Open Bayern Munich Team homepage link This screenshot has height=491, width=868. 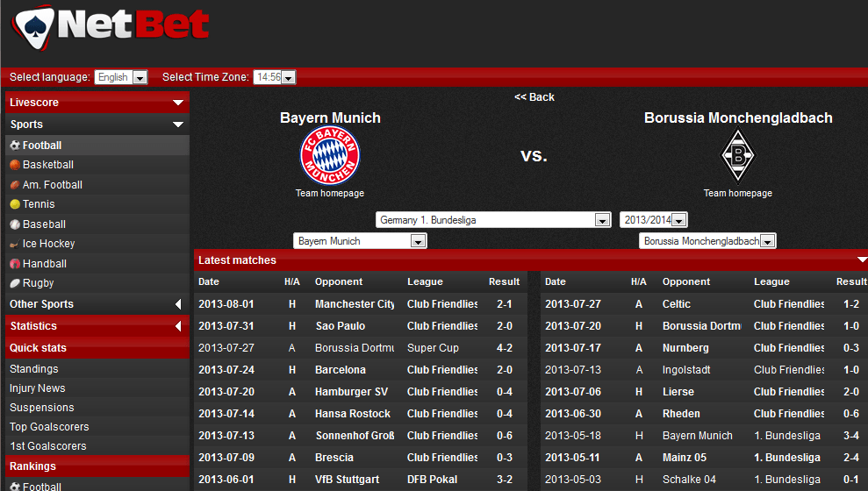click(330, 193)
